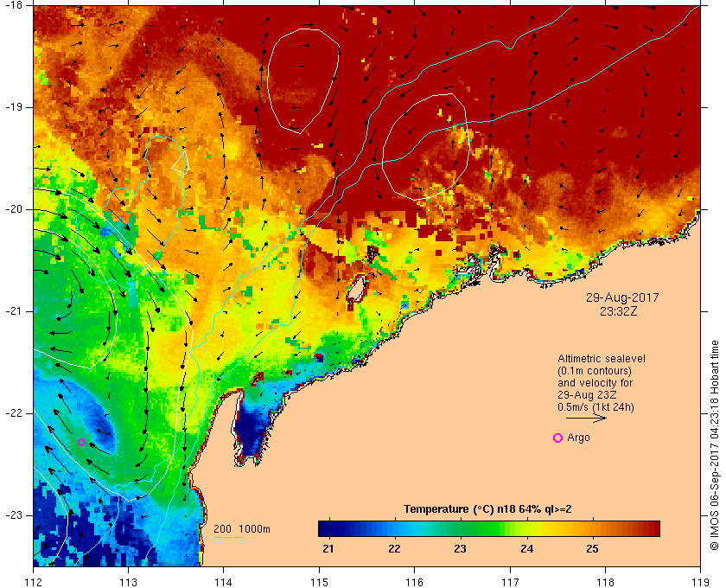Click the temperature color bar

pyautogui.click(x=489, y=528)
